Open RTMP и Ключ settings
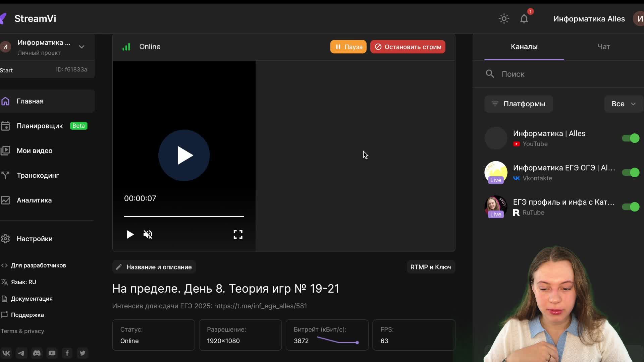The image size is (644, 362). [x=431, y=267]
